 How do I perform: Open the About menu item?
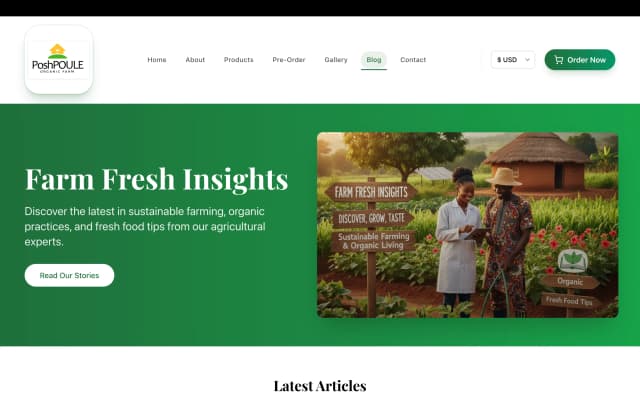click(195, 60)
